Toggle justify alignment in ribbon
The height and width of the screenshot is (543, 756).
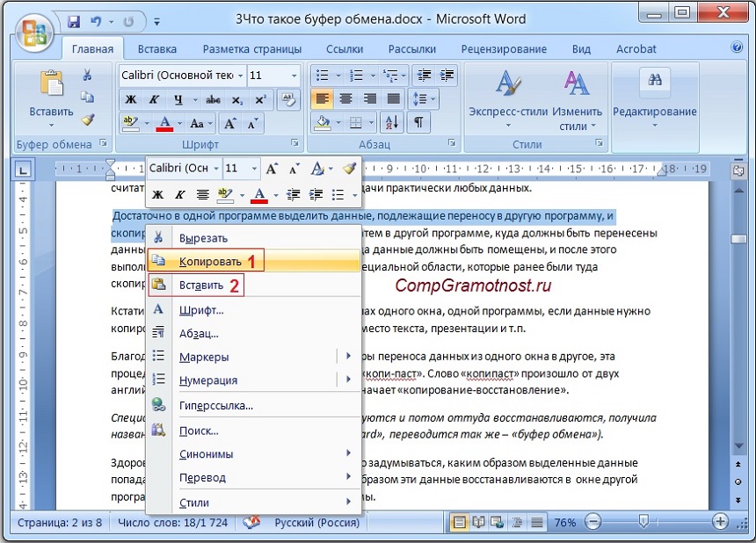click(394, 98)
